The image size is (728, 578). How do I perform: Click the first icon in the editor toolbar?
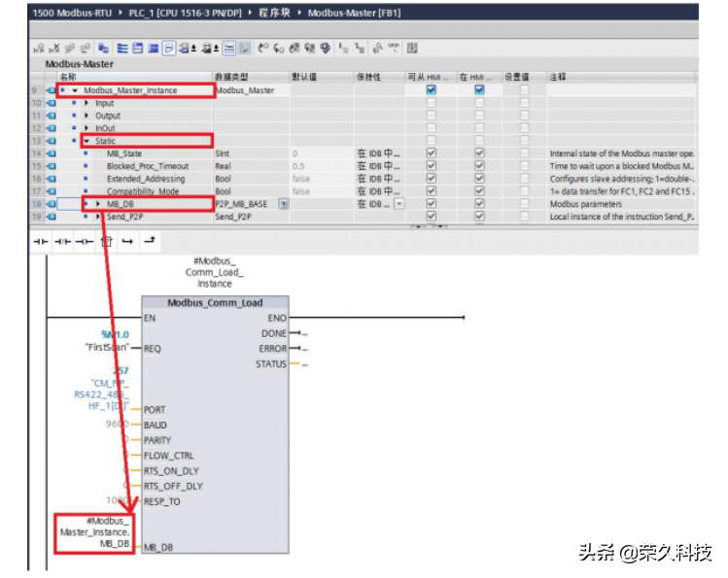[x=38, y=48]
